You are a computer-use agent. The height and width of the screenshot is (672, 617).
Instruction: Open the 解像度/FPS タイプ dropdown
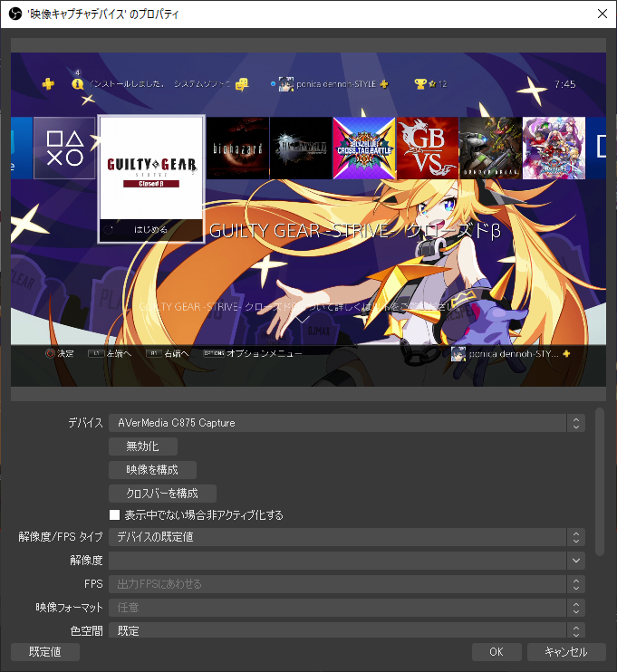pyautogui.click(x=347, y=537)
